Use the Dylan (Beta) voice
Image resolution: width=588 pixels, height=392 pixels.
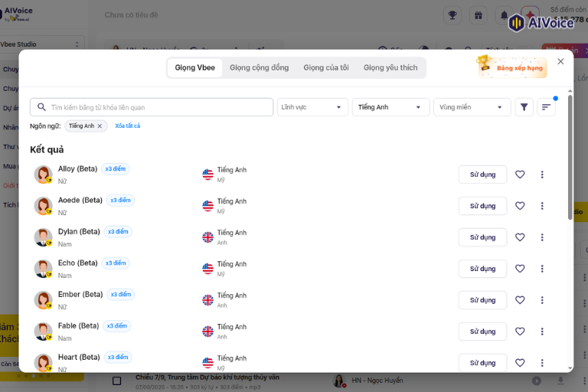click(482, 237)
